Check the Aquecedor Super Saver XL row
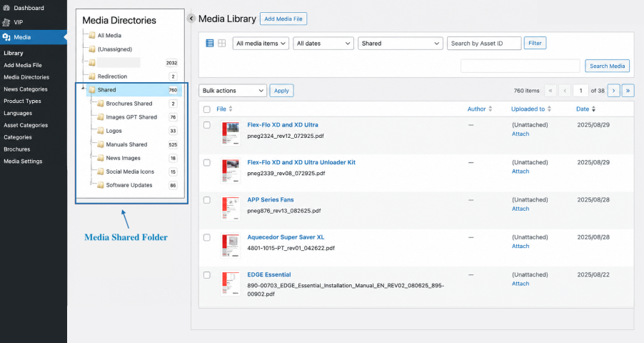 (207, 237)
